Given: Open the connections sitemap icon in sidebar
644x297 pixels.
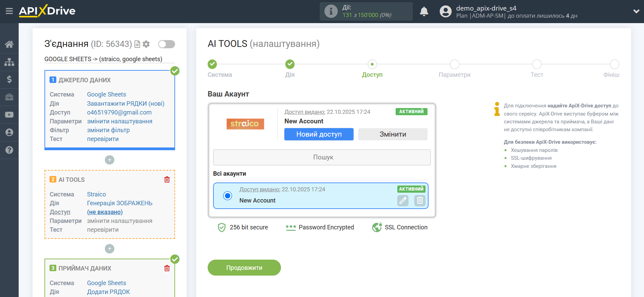Looking at the screenshot, I should click(x=9, y=62).
